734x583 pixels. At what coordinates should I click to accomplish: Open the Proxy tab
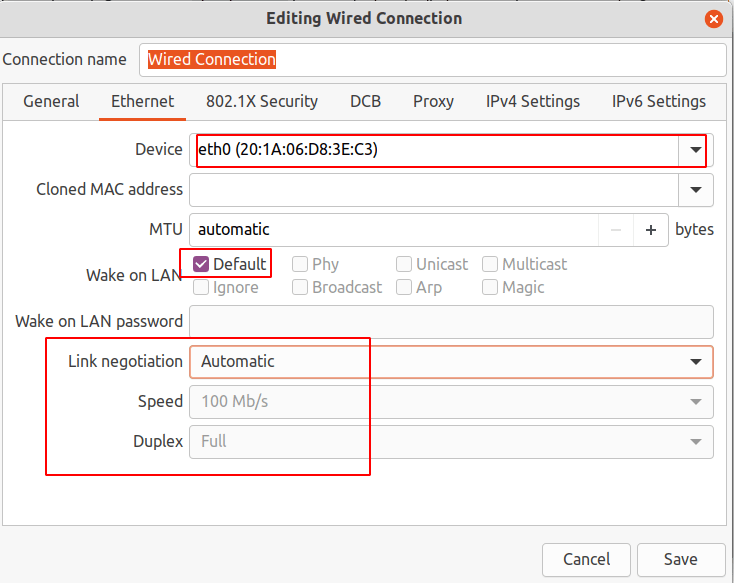(433, 101)
